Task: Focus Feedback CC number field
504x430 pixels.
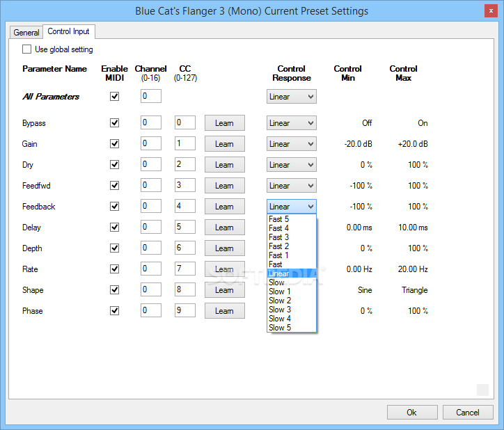Action: click(x=184, y=206)
